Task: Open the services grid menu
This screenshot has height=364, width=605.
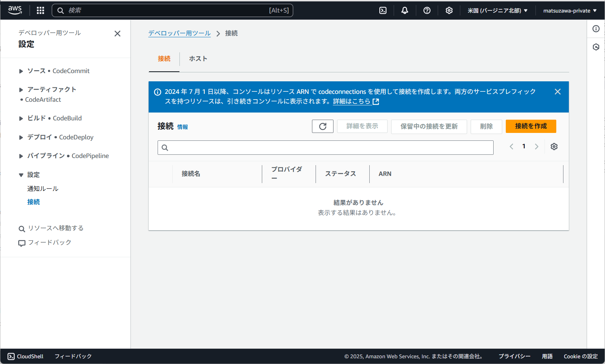Action: pyautogui.click(x=40, y=10)
